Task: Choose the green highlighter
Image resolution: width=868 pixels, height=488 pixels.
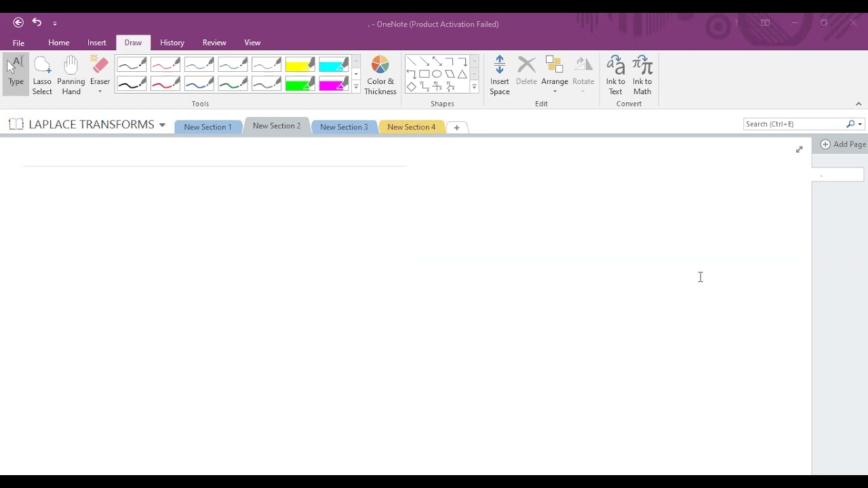Action: click(x=300, y=84)
